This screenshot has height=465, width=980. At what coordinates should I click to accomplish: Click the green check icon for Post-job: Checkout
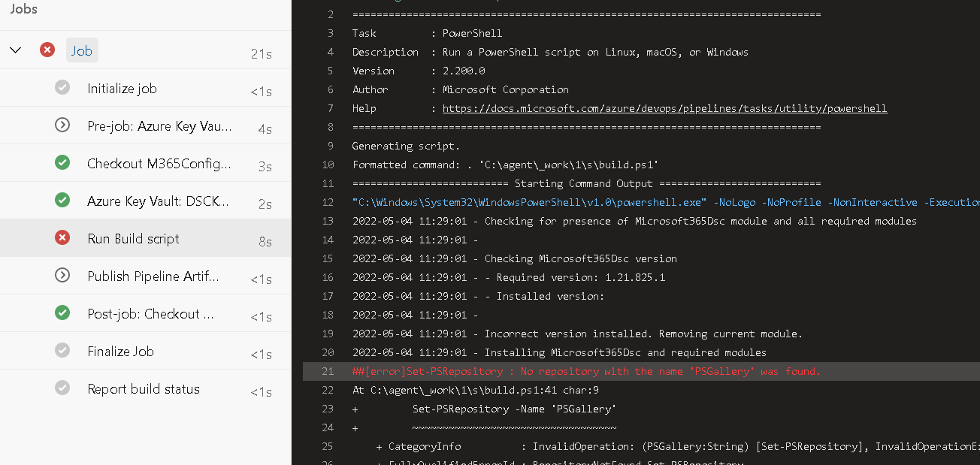click(x=62, y=313)
